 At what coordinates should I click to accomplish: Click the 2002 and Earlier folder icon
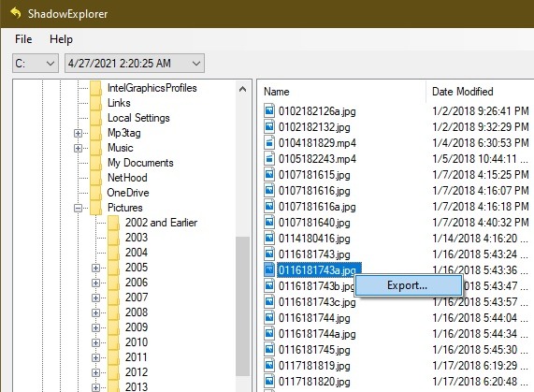tap(114, 223)
